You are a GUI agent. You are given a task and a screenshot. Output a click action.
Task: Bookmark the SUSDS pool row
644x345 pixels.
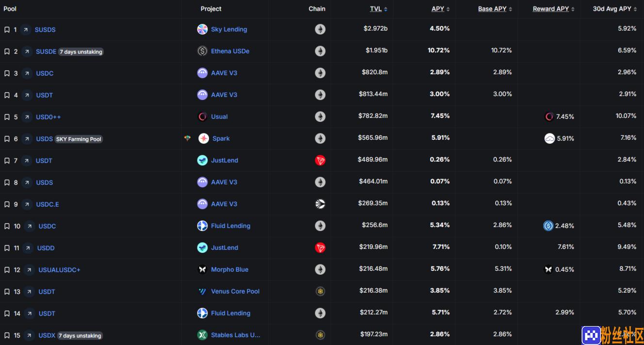(7, 30)
